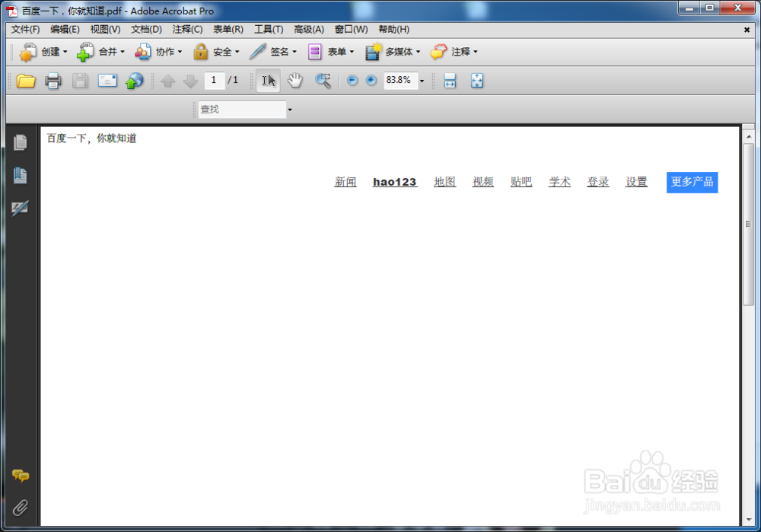Click the 地图 link
761x532 pixels.
pos(444,182)
